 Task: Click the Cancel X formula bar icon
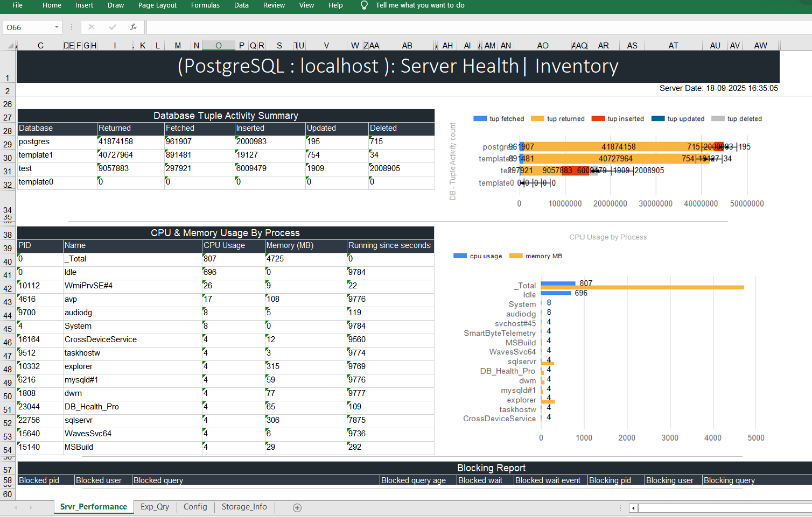coord(92,27)
